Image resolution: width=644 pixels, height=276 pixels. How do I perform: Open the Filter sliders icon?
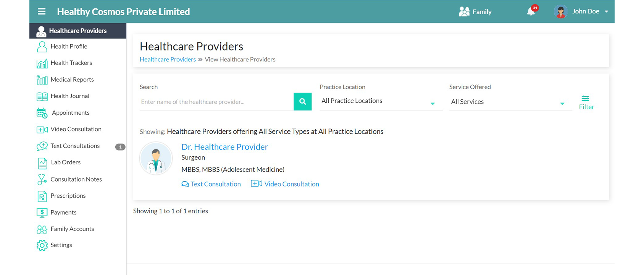[x=586, y=99]
